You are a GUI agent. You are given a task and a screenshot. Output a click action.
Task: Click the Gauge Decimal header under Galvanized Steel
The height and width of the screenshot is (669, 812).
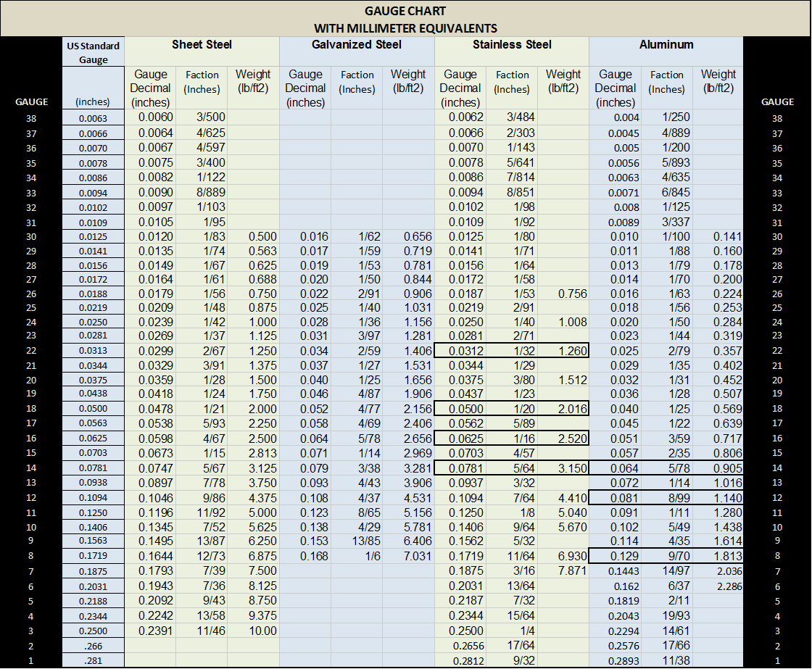pos(305,87)
